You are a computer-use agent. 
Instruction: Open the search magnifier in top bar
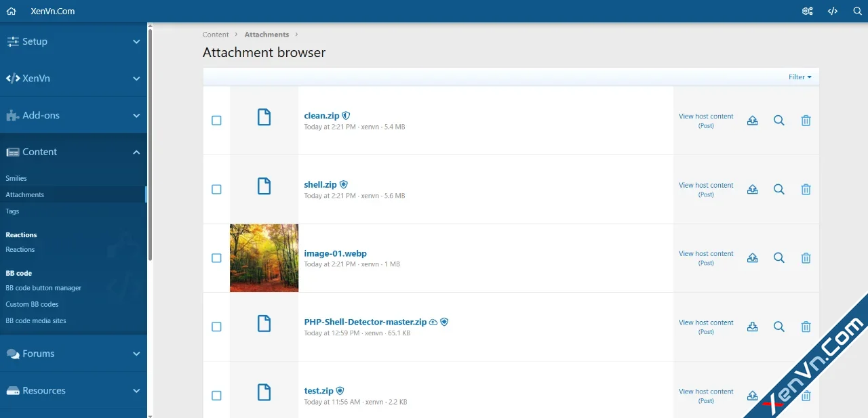click(857, 11)
